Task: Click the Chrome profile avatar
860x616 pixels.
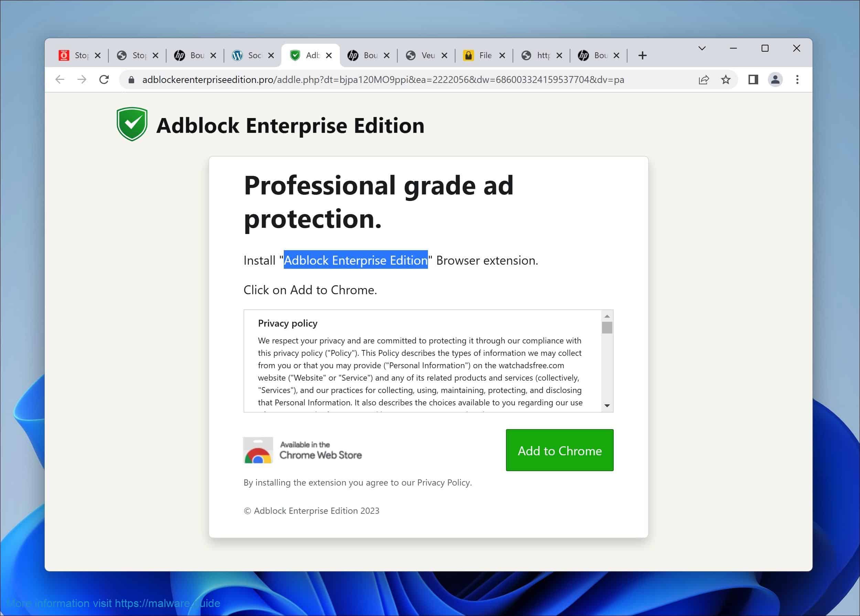Action: point(775,79)
